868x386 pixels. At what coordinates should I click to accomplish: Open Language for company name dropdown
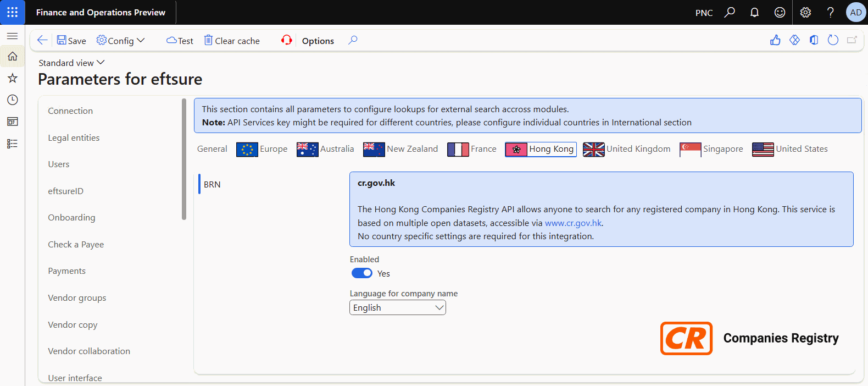point(398,308)
